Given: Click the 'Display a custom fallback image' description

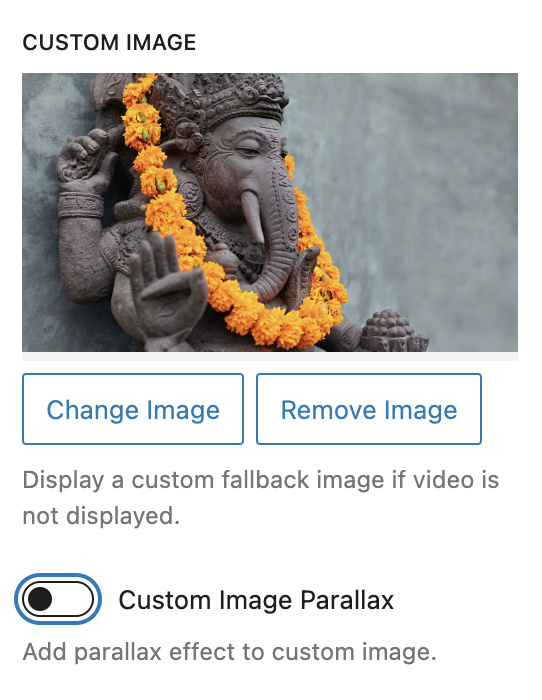Looking at the screenshot, I should pos(261,498).
